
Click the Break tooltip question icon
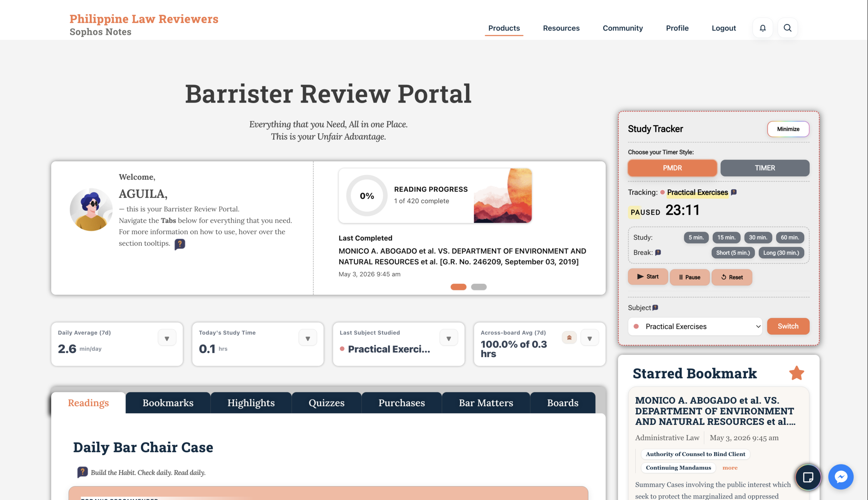[x=658, y=252]
